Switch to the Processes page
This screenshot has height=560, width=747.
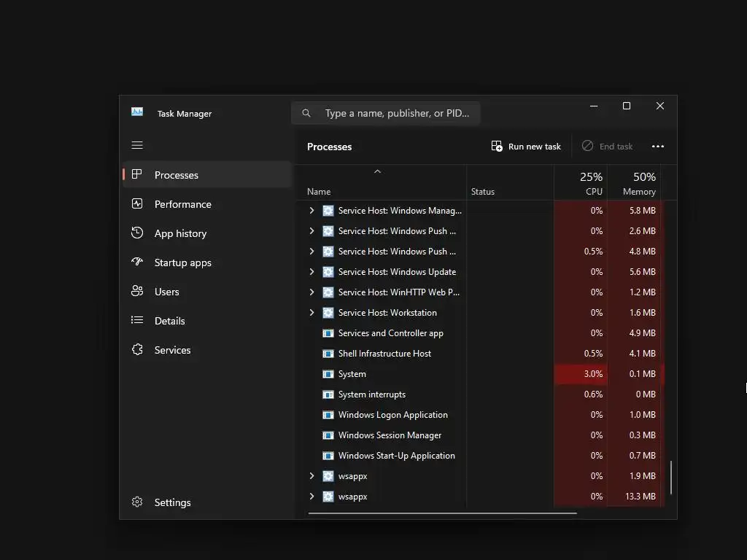pyautogui.click(x=207, y=175)
